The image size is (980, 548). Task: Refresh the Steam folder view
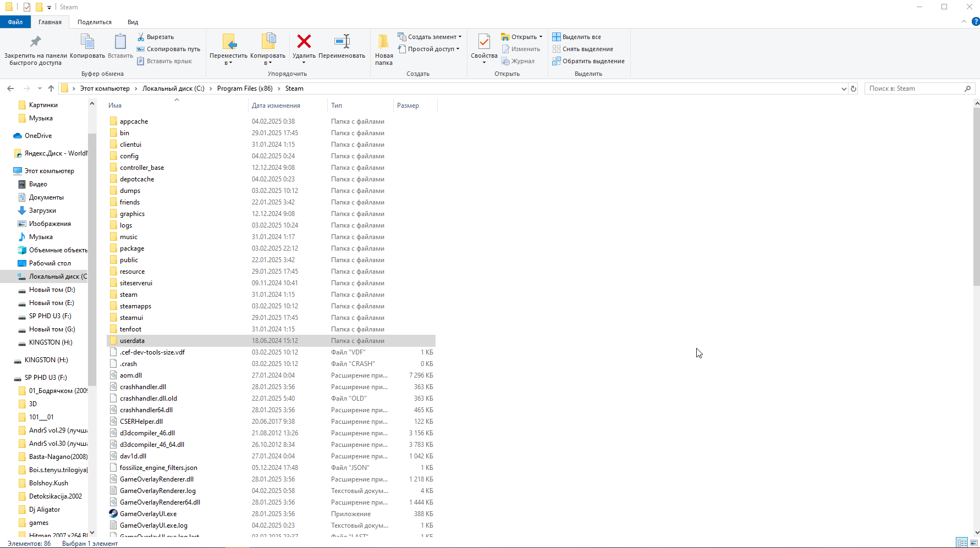coord(854,88)
